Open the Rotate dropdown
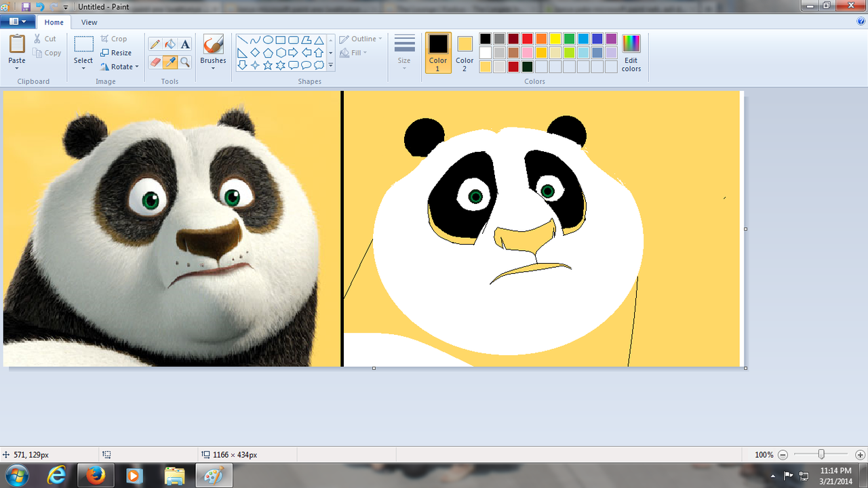 click(x=119, y=66)
